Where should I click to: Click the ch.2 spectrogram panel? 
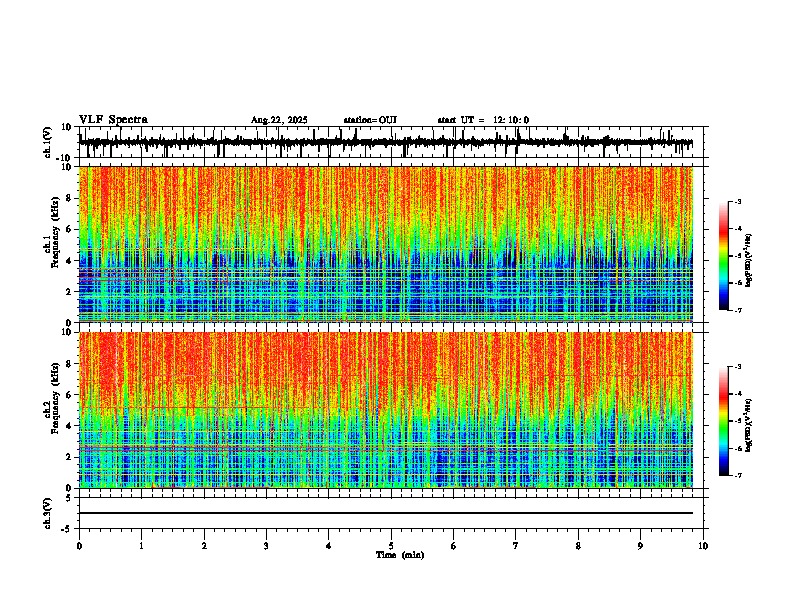[386, 410]
